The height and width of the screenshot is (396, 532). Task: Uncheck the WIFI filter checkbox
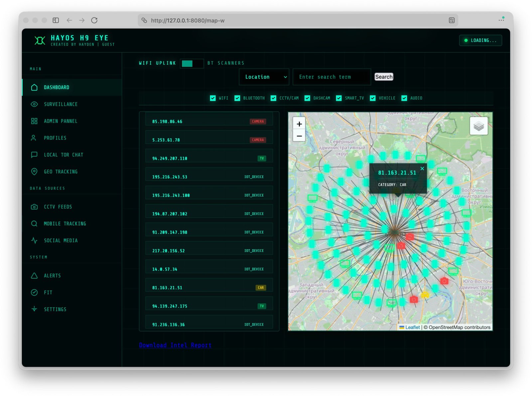213,98
